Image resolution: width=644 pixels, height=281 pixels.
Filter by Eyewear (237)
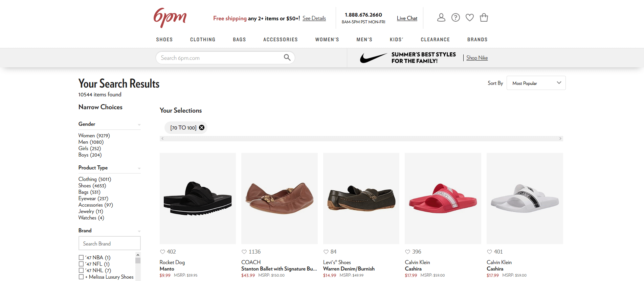[93, 198]
